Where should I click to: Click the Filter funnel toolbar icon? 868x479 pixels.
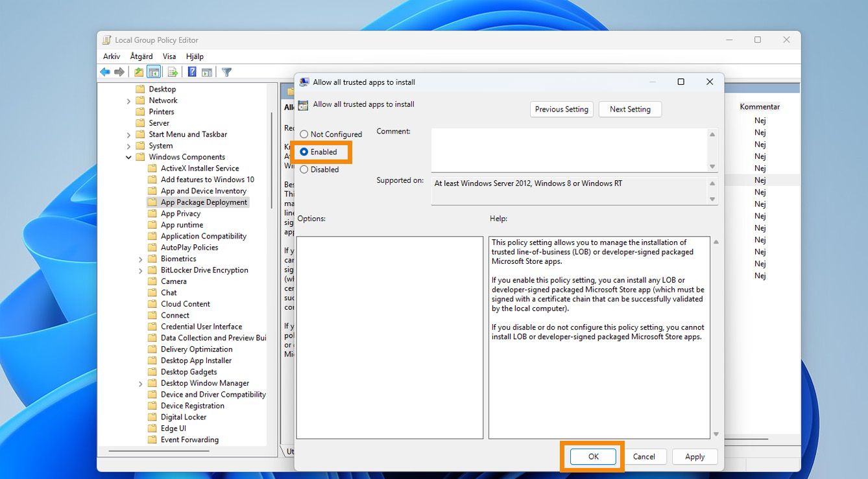pos(226,72)
